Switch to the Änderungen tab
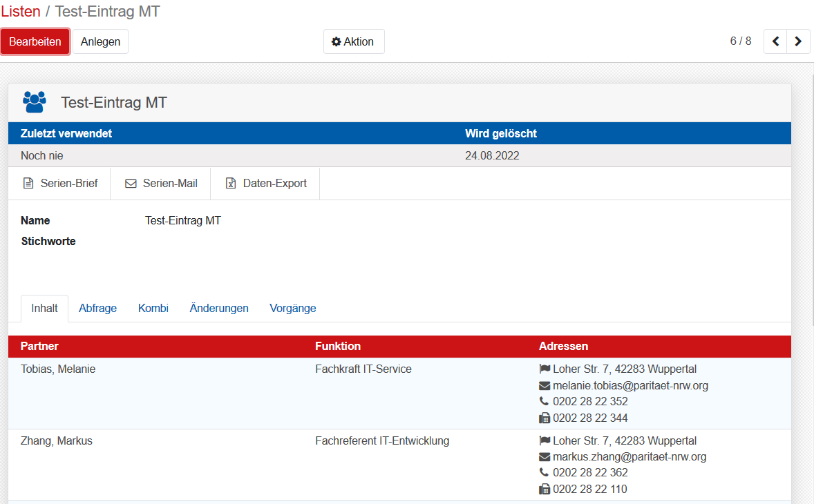Image resolution: width=814 pixels, height=504 pixels. (x=219, y=309)
